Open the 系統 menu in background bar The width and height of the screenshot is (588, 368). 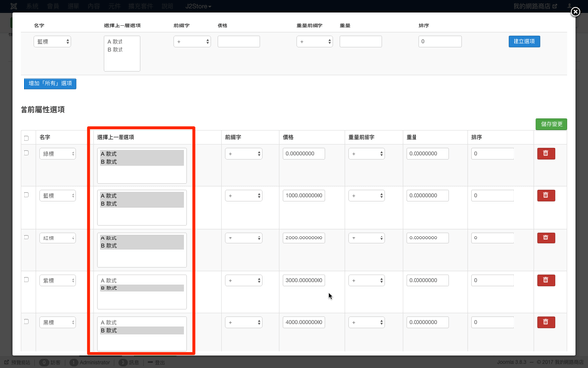coord(33,6)
